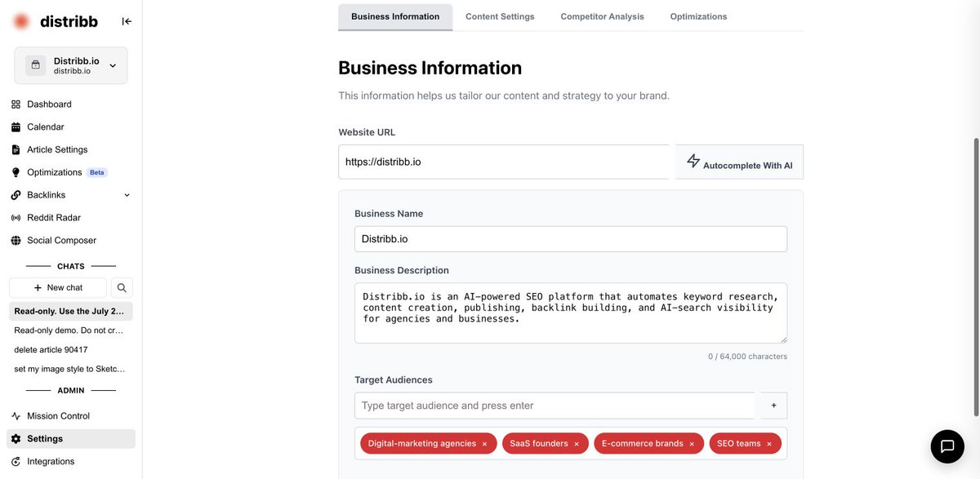Switch to the Content Settings tab

(x=500, y=16)
